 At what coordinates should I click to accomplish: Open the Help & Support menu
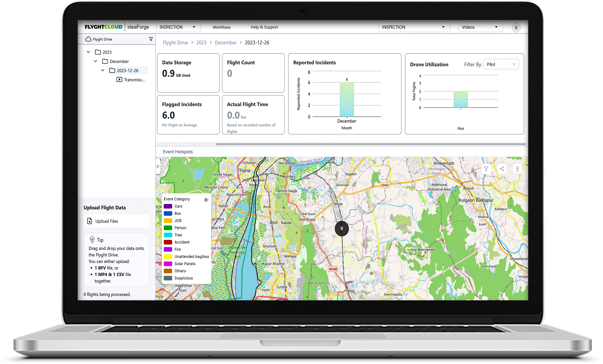coord(264,27)
